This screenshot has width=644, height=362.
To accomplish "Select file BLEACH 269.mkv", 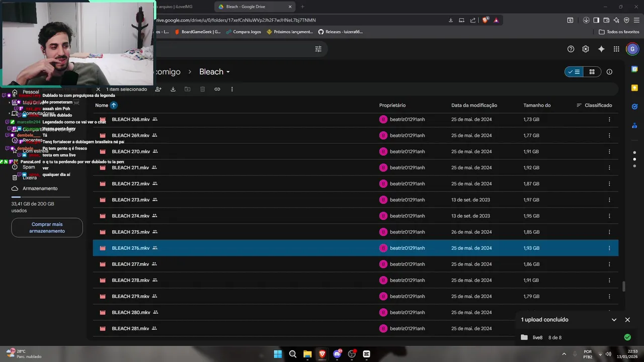I will tap(356, 135).
